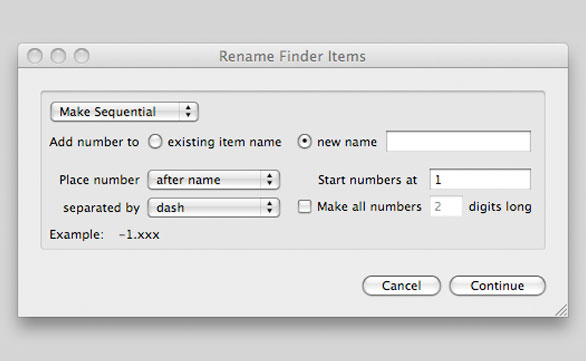Click the Cancel button
The width and height of the screenshot is (586, 361).
[x=401, y=286]
